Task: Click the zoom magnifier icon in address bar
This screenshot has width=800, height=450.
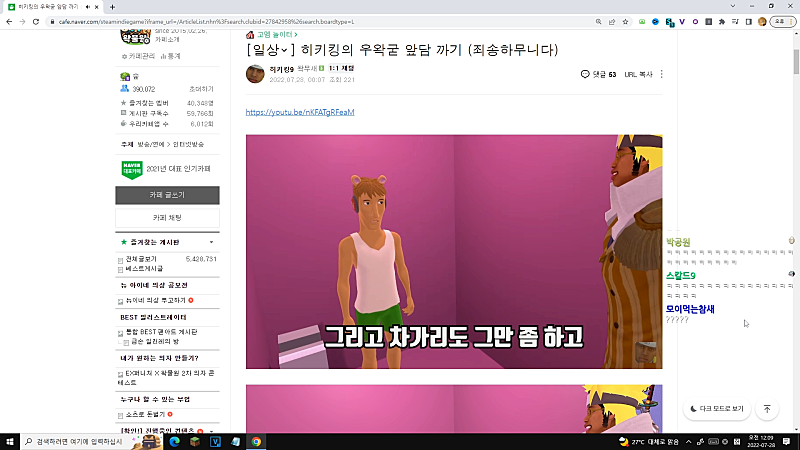Action: pos(598,22)
